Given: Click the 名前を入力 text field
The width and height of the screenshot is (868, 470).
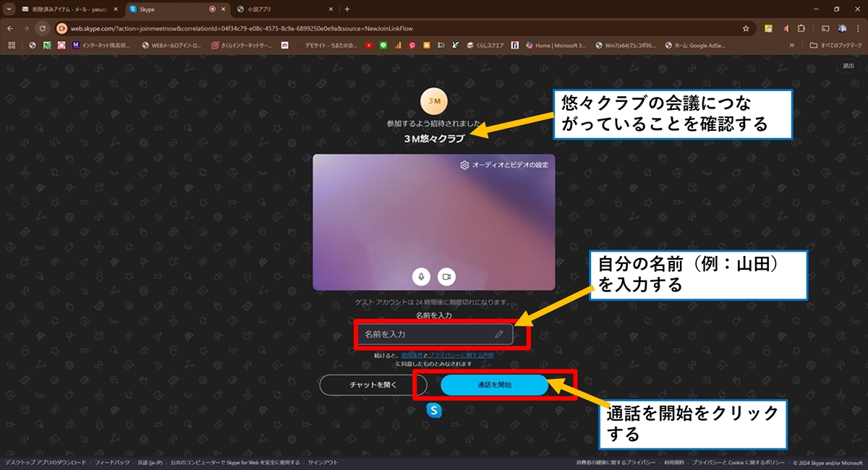Looking at the screenshot, I should click(427, 334).
